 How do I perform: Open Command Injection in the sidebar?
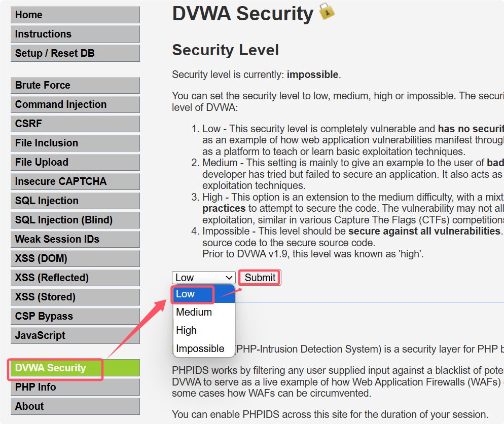pos(75,105)
